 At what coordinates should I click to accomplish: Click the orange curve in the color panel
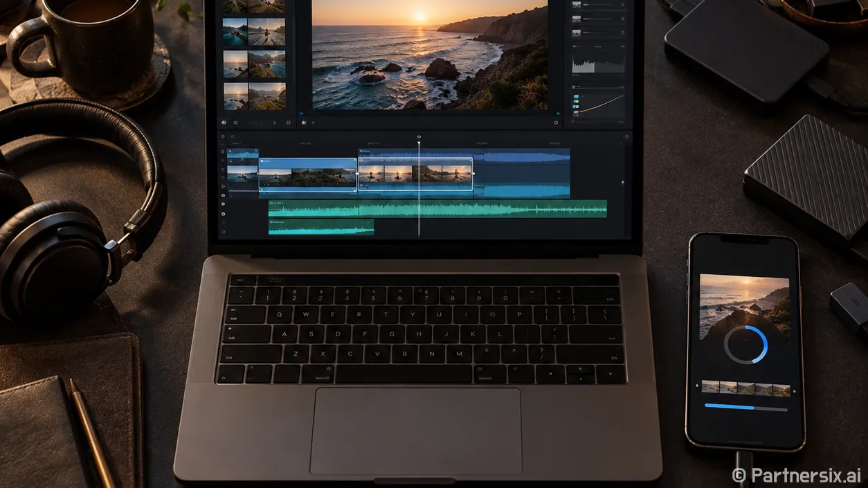[601, 105]
